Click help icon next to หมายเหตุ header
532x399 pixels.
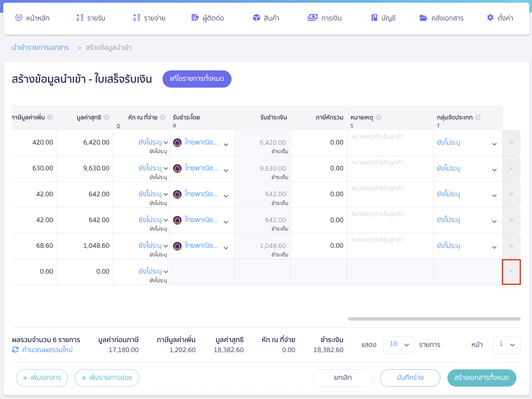[379, 117]
